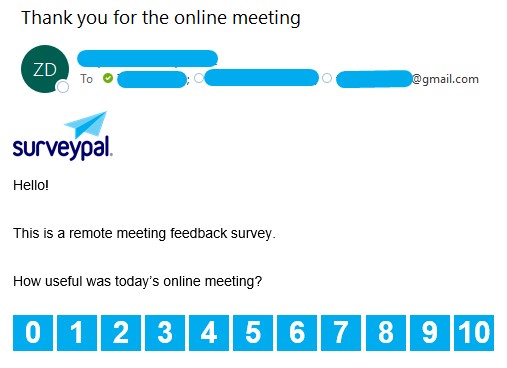Click the Surveypal logo

tap(63, 136)
